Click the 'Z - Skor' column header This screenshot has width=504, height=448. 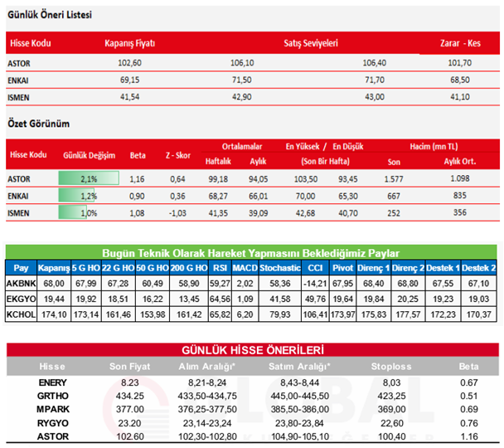pyautogui.click(x=178, y=155)
